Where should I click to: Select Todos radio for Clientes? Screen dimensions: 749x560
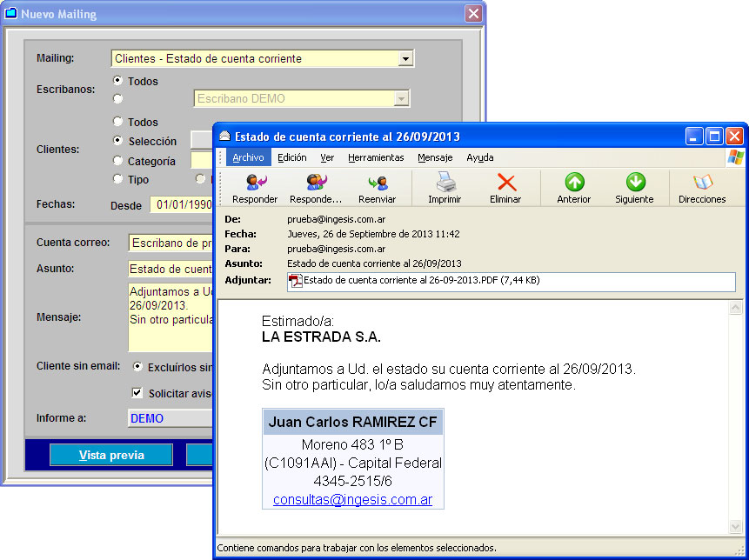tap(117, 121)
